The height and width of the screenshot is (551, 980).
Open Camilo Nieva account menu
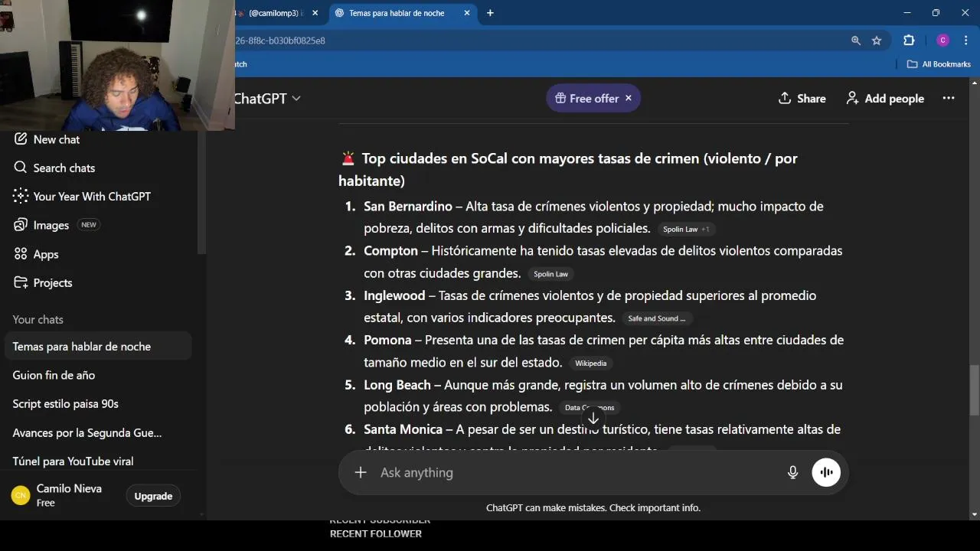click(x=58, y=495)
